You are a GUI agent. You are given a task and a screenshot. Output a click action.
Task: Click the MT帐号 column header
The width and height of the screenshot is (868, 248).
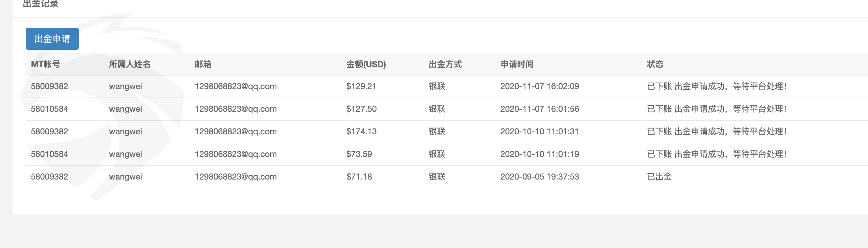tap(45, 64)
